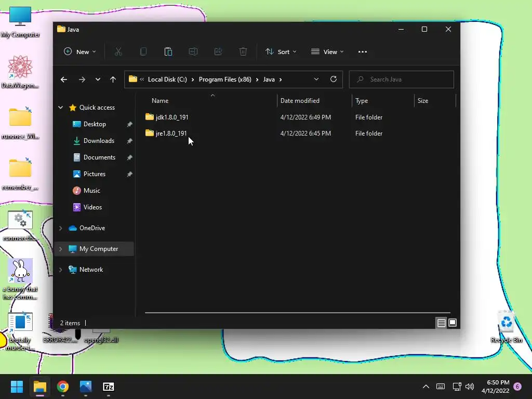
Task: Open the clock and date panel
Action: [495, 387]
